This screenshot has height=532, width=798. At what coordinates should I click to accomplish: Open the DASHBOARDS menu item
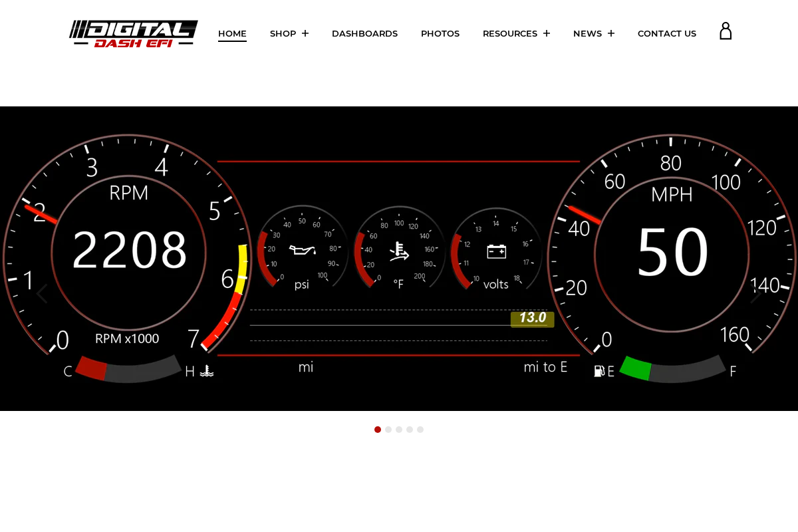[x=364, y=33]
